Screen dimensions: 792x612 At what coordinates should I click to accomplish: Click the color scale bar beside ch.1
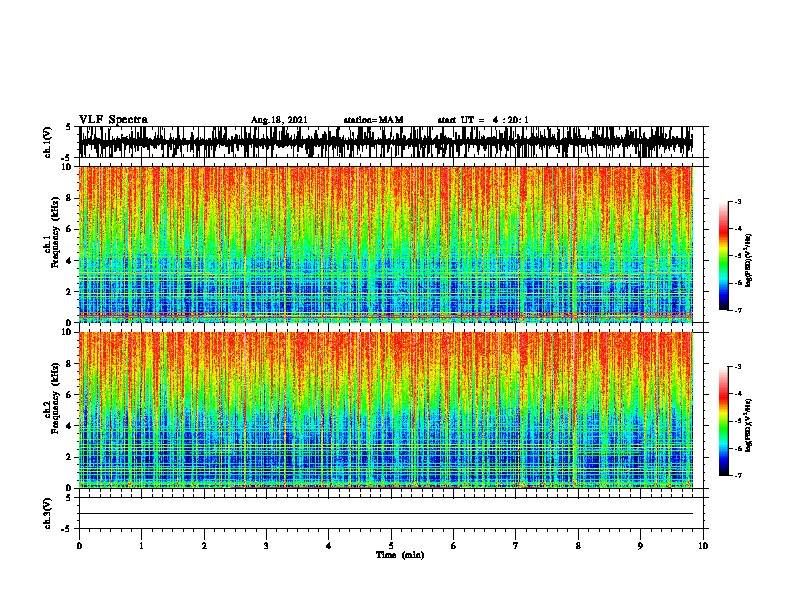pos(724,256)
